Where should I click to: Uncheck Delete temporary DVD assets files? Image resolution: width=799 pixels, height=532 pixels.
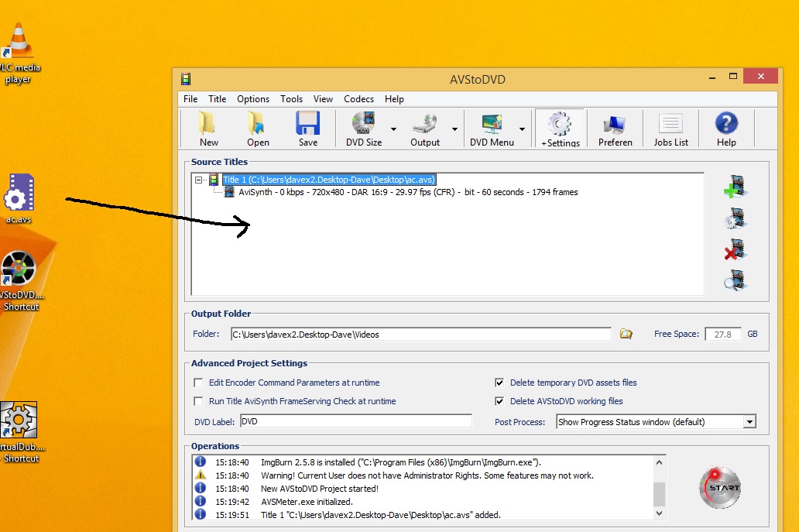pyautogui.click(x=499, y=383)
